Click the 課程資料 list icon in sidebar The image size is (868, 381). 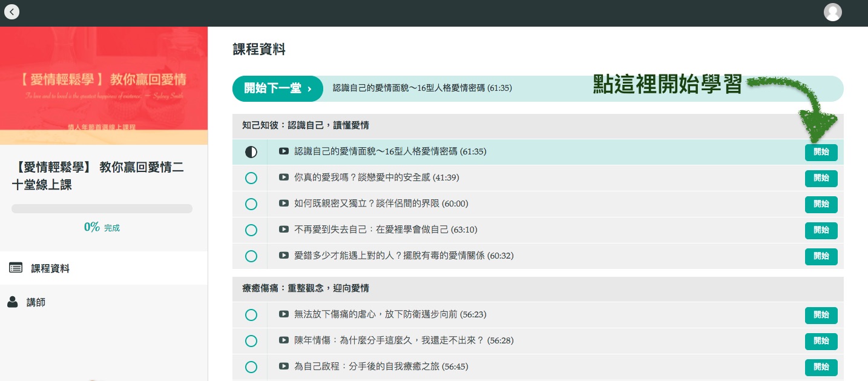coord(16,268)
